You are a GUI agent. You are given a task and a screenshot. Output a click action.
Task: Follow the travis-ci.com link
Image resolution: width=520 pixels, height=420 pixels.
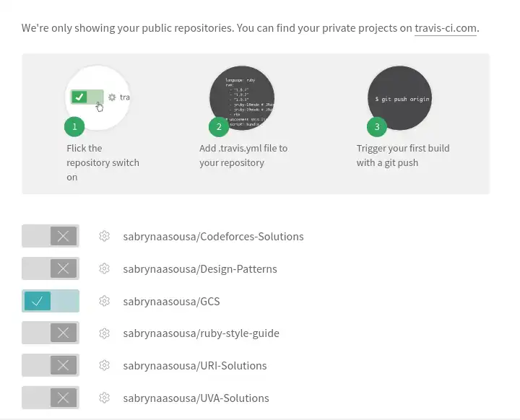(x=445, y=28)
